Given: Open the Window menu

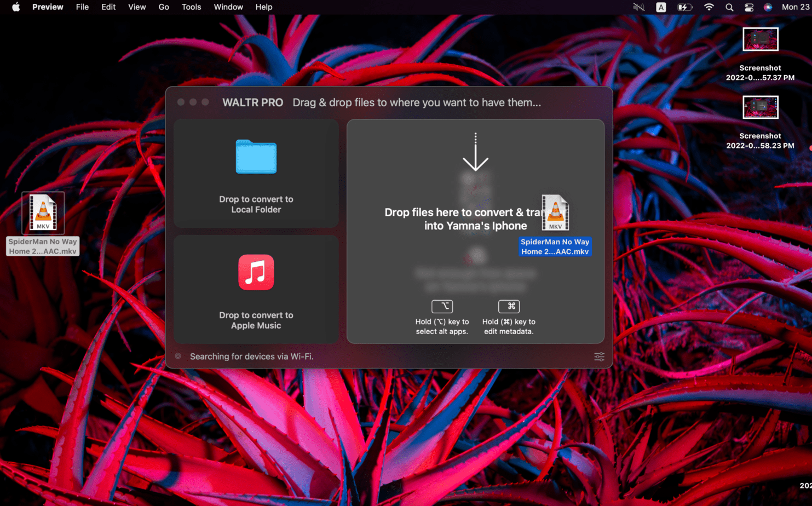Looking at the screenshot, I should (228, 7).
